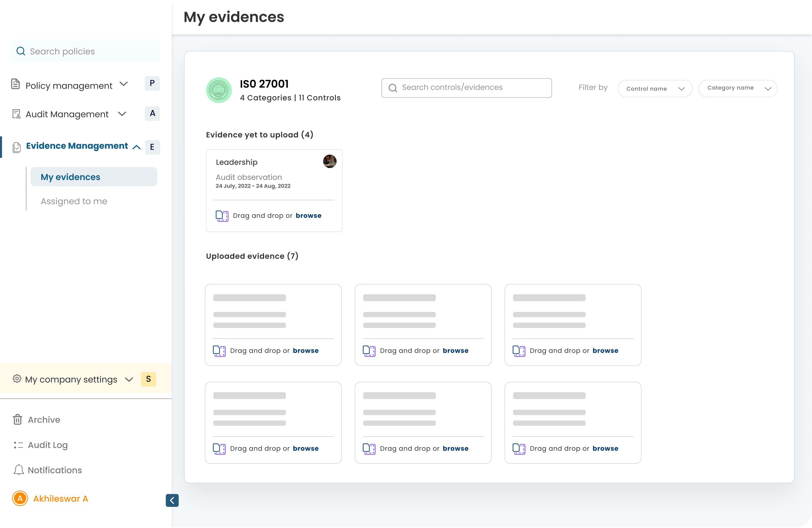This screenshot has height=528, width=812.
Task: Expand the My company settings chevron
Action: 129,380
